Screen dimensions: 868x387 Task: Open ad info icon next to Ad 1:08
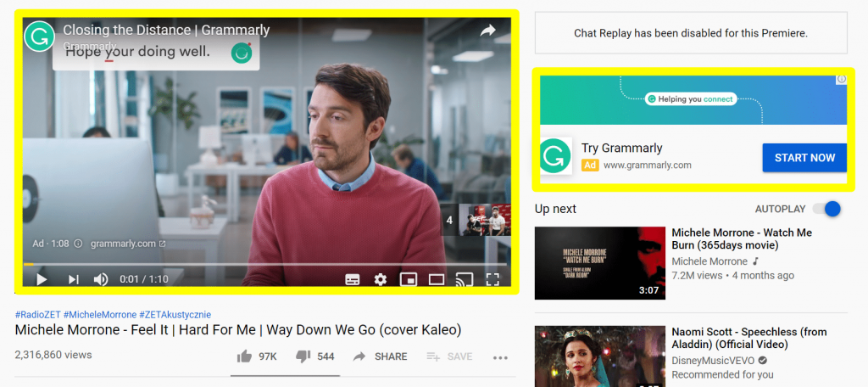[x=78, y=244]
